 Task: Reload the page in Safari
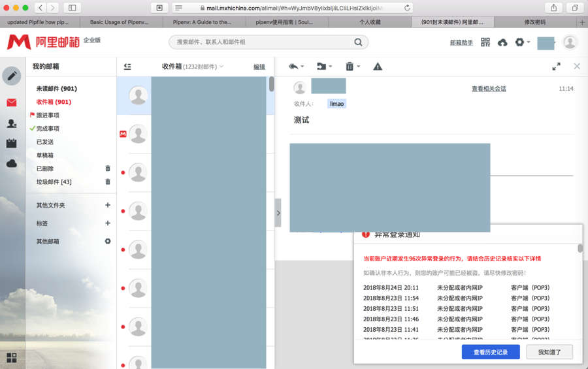(x=407, y=7)
